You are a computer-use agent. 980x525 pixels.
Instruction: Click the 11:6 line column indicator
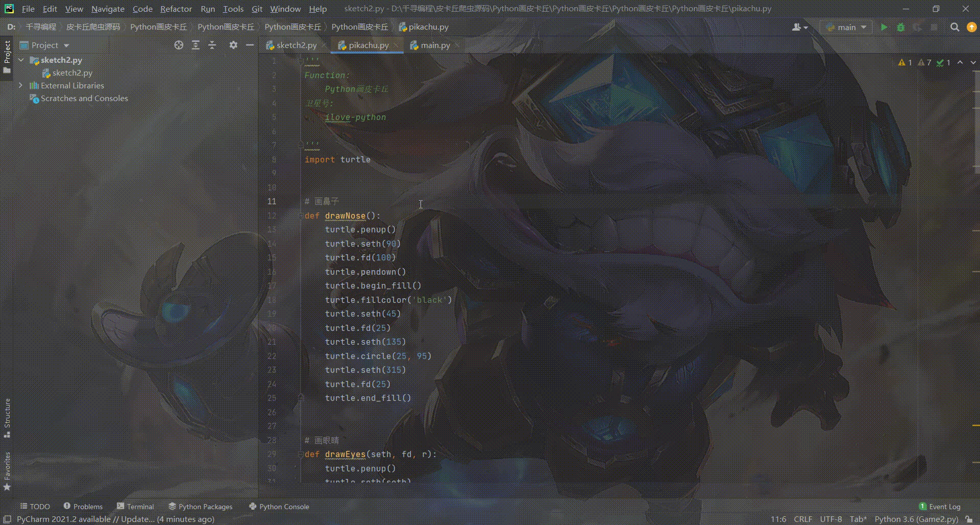point(778,519)
